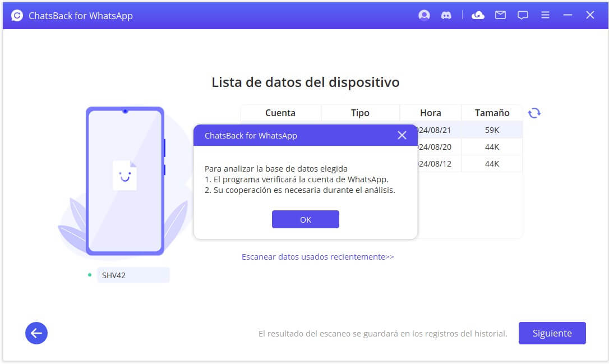Click the cloud backup icon

pyautogui.click(x=477, y=15)
